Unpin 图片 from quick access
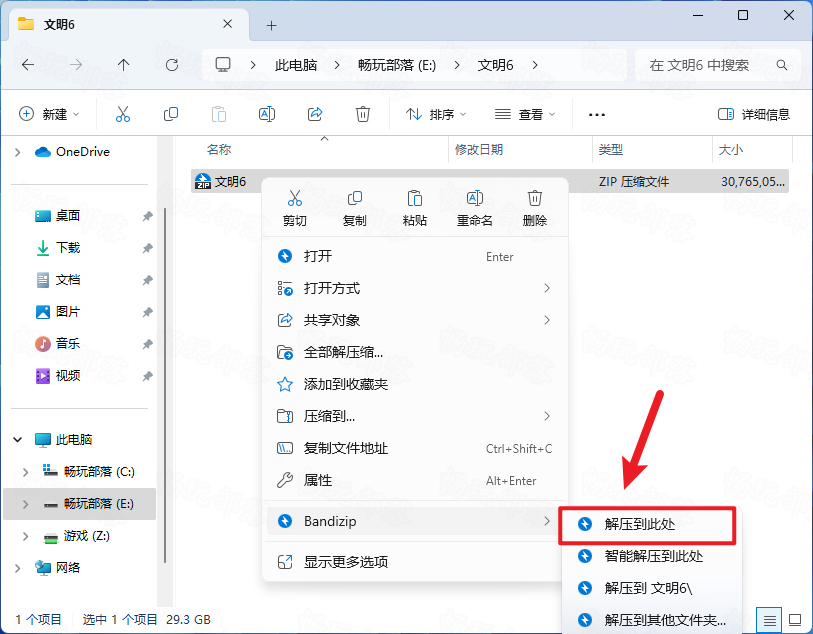Image resolution: width=813 pixels, height=634 pixels. [x=148, y=312]
